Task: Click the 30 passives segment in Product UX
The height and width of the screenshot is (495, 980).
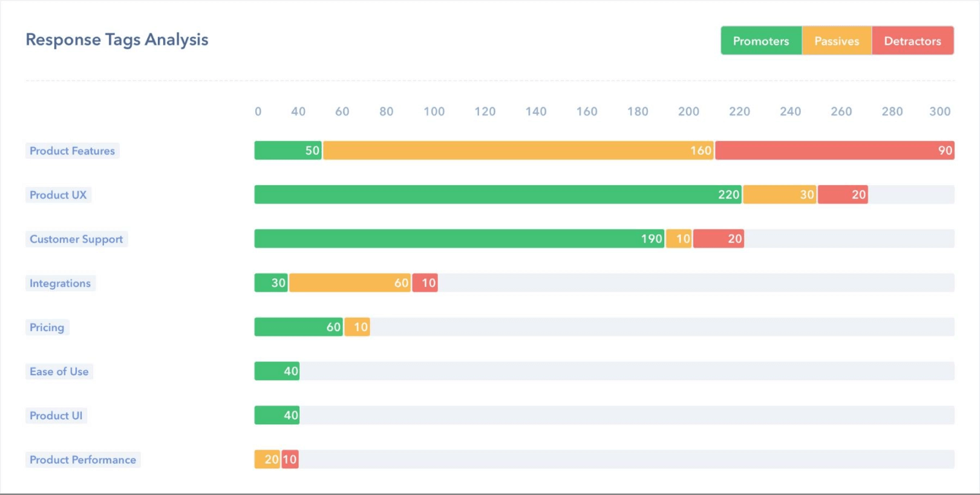Action: tap(779, 195)
